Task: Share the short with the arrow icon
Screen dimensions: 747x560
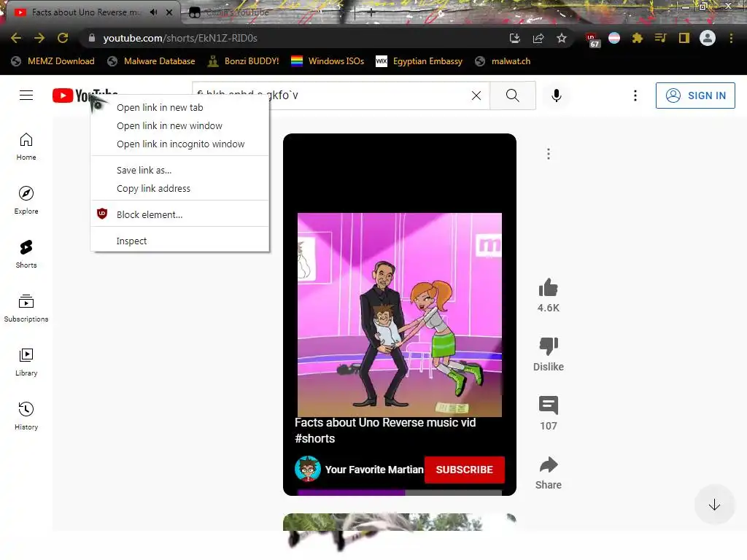Action: coord(549,464)
